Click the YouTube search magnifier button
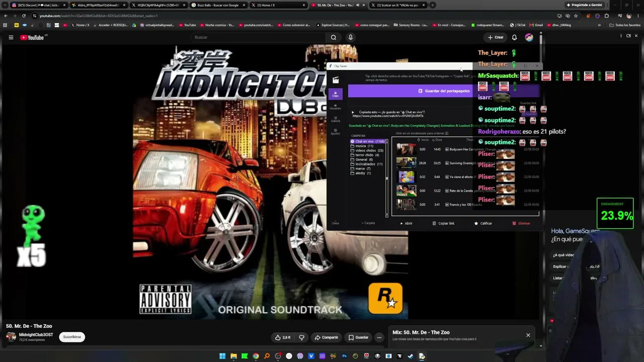 (x=333, y=37)
